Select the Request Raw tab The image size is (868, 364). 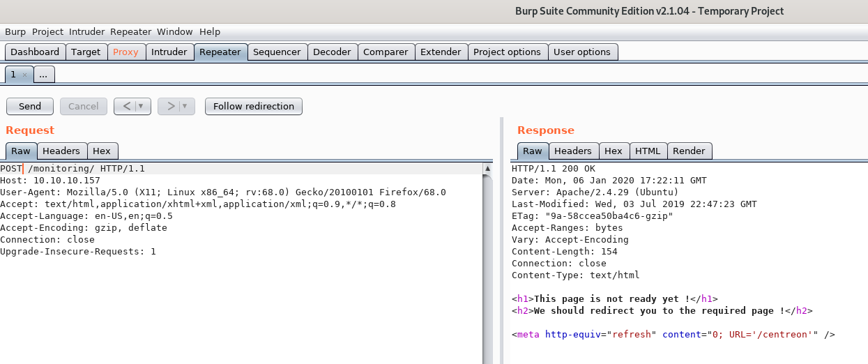pos(21,151)
